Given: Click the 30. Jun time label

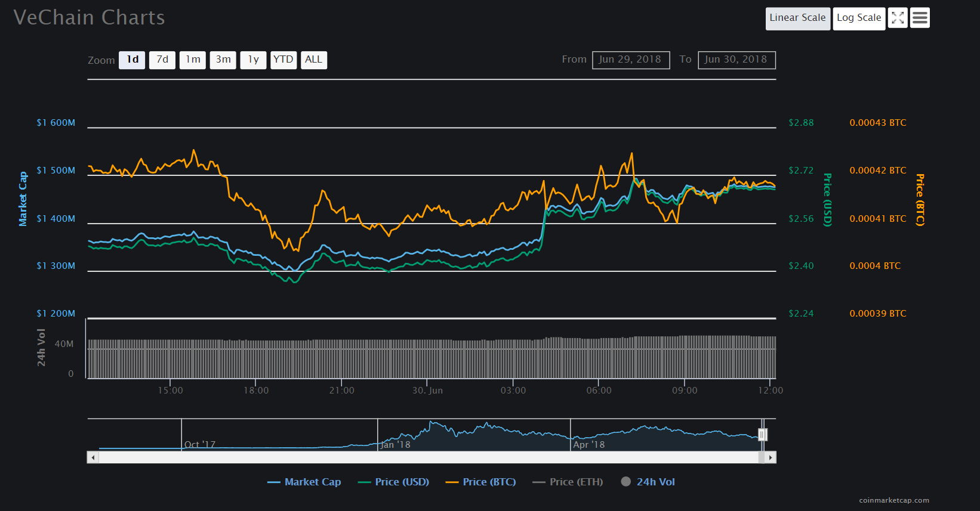Looking at the screenshot, I should coord(427,391).
